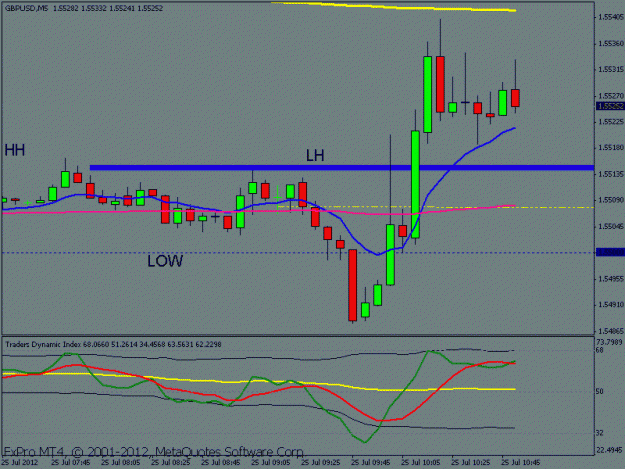Click the 25 Jul 10:25 time label

click(471, 463)
